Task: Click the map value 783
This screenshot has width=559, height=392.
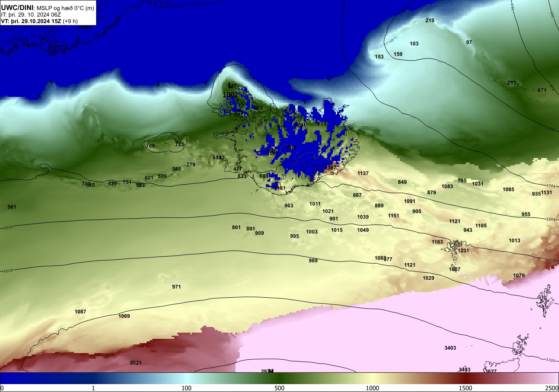Action: pyautogui.click(x=179, y=144)
